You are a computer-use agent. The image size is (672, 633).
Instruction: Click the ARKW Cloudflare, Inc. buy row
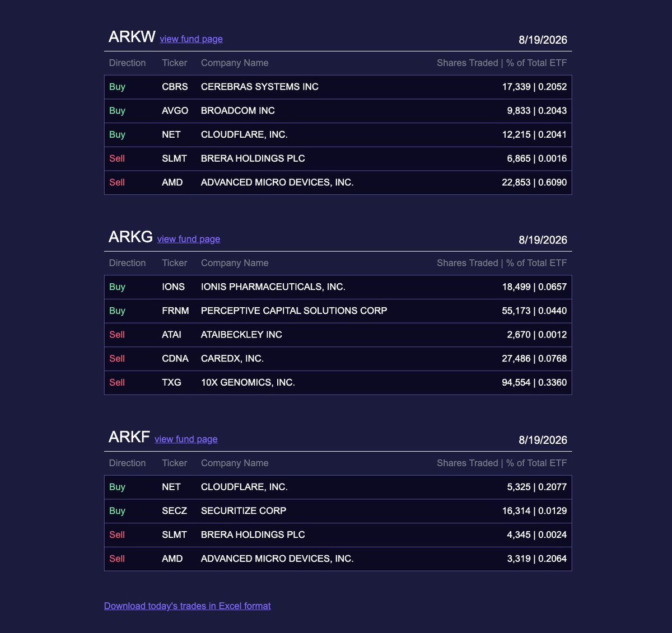coord(338,135)
